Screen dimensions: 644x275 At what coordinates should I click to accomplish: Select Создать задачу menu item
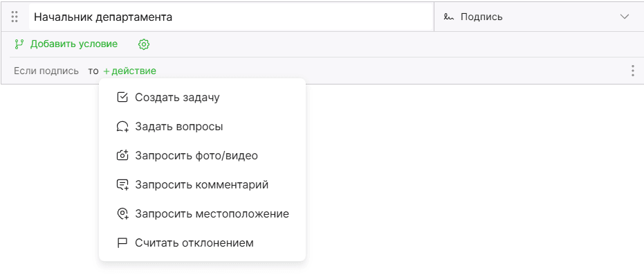202,98
